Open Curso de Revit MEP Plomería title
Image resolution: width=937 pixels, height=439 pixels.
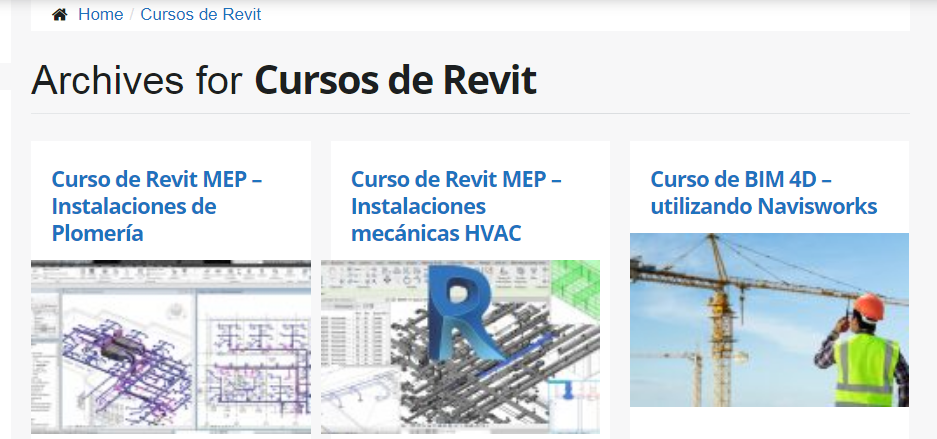pyautogui.click(x=157, y=205)
